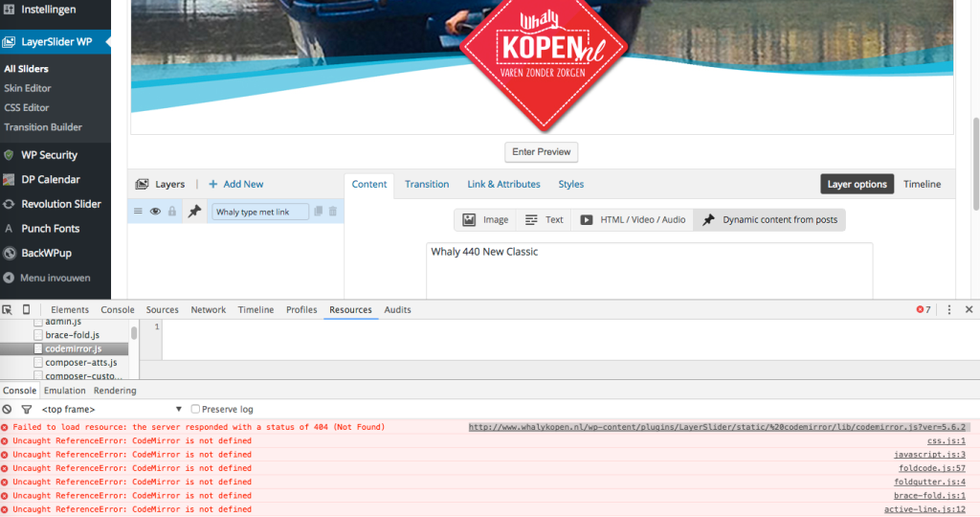This screenshot has height=517, width=980.
Task: Open the DevTools Profiles tab
Action: (x=301, y=309)
